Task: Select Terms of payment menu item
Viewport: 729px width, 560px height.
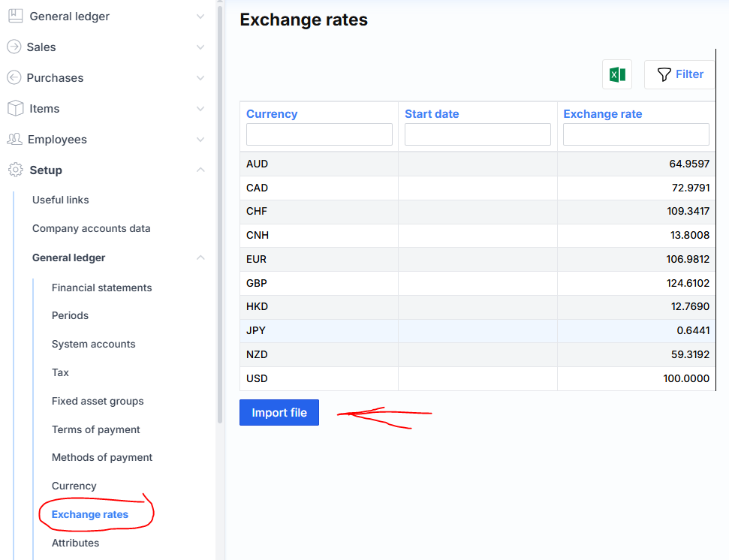Action: click(95, 429)
